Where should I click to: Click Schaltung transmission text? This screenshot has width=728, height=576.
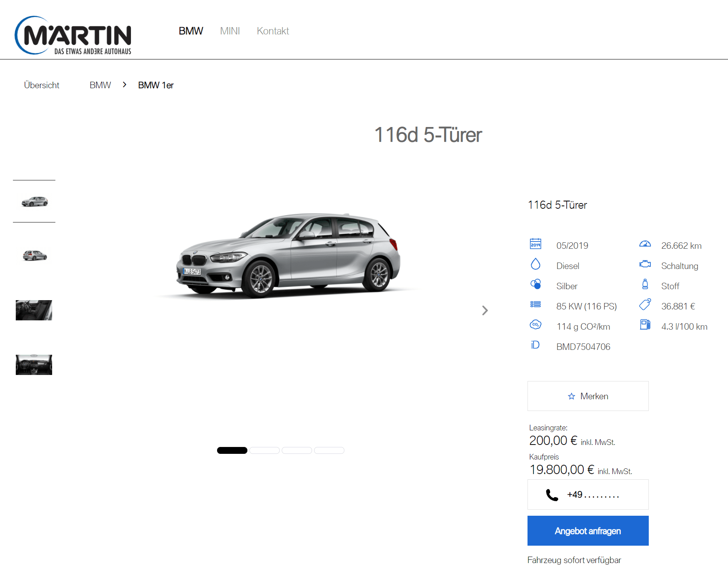pos(680,266)
